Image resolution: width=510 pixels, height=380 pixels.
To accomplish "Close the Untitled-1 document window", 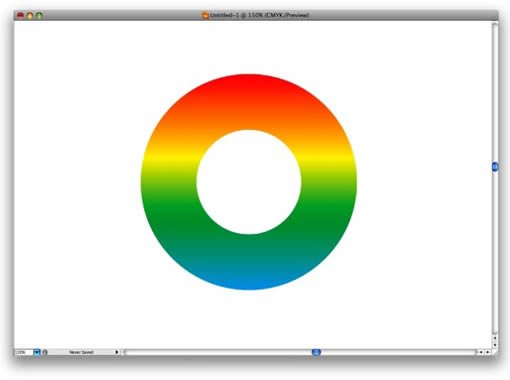I will [x=20, y=15].
